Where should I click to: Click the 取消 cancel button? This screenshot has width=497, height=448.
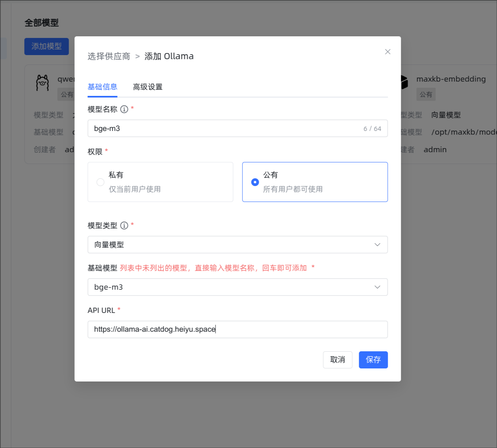tap(337, 360)
